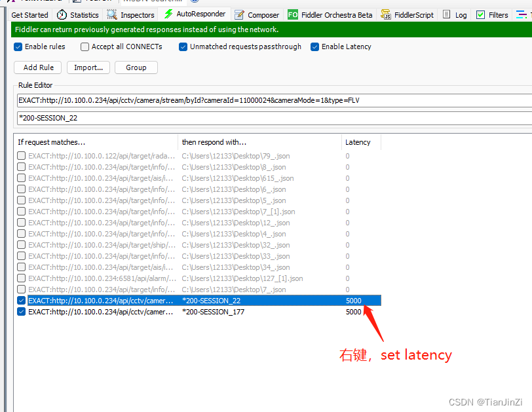Select the *200-SESSION_177 rule row

[x=199, y=312]
